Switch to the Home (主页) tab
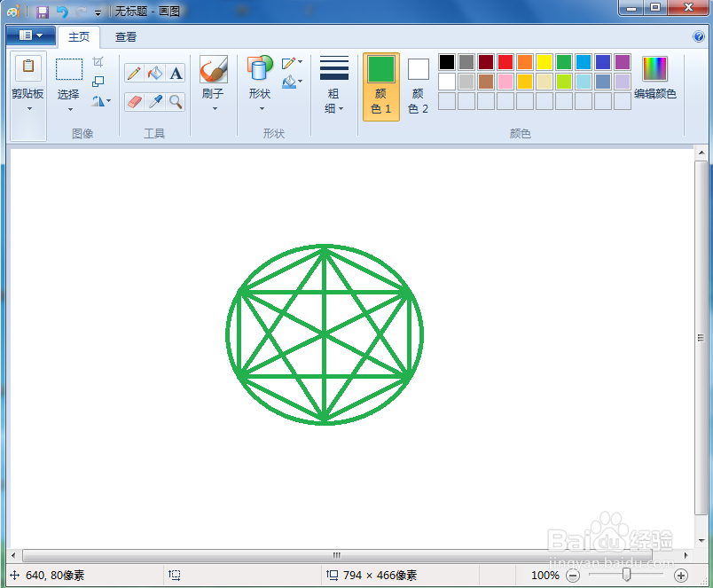713x588 pixels. tap(79, 37)
